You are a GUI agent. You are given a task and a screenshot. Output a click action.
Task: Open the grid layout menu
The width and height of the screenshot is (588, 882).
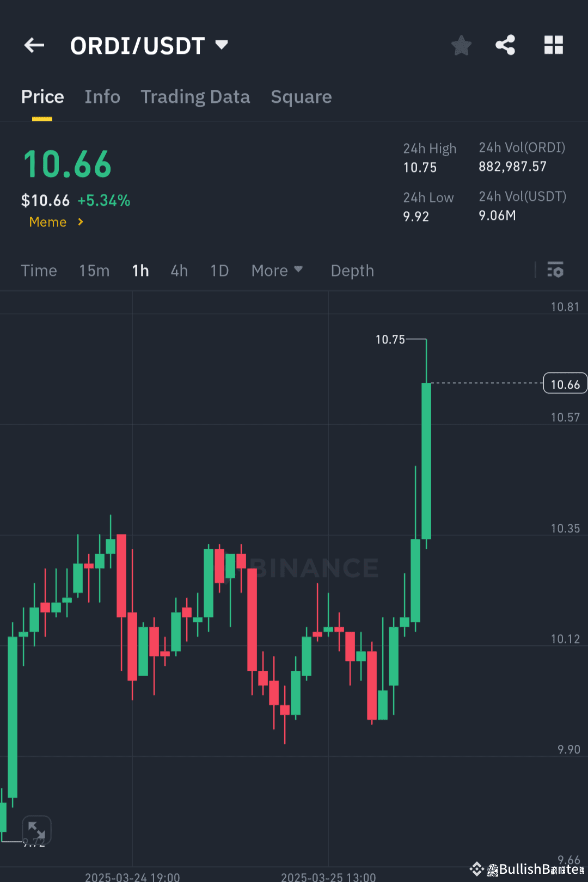coord(554,45)
